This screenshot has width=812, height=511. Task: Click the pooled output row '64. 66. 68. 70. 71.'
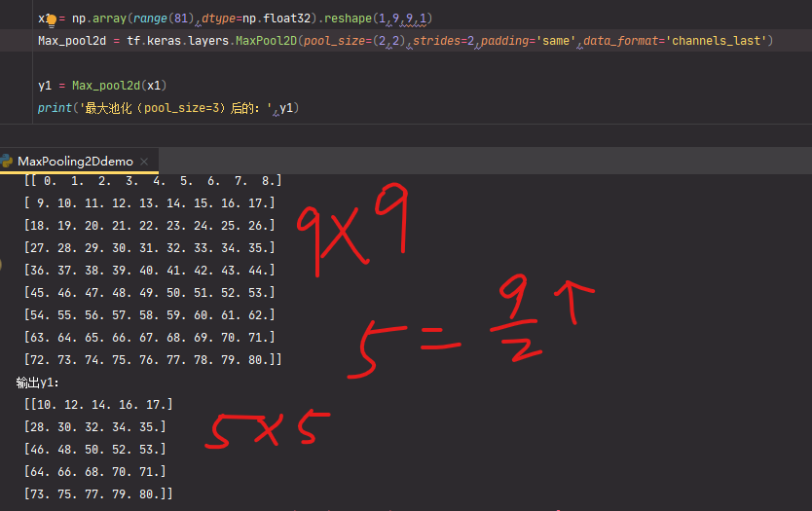pyautogui.click(x=94, y=471)
